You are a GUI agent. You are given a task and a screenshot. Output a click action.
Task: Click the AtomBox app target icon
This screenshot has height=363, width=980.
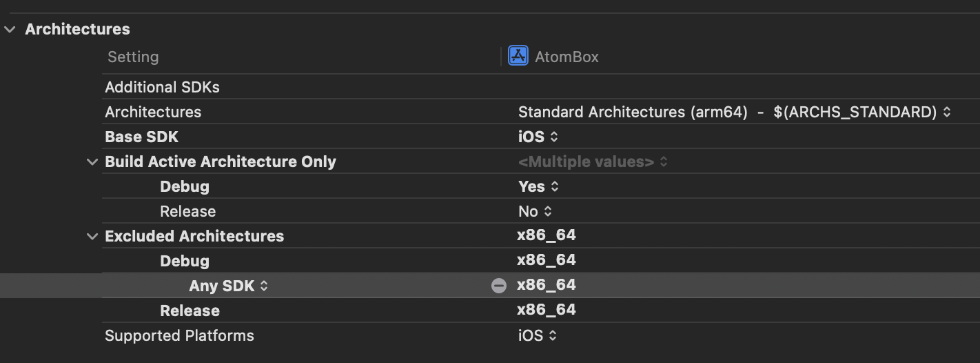[x=518, y=56]
